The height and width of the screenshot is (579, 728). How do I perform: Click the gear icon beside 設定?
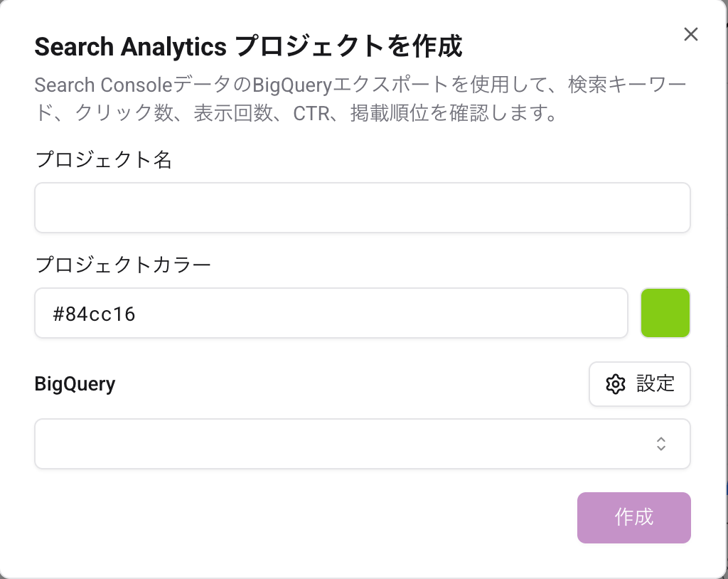tap(615, 384)
